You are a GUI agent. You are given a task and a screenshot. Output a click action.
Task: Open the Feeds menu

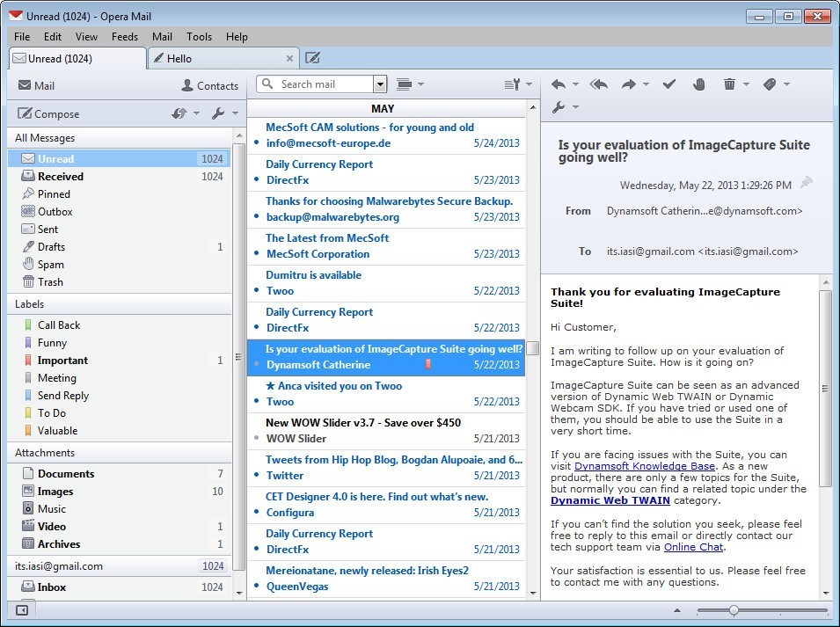pyautogui.click(x=125, y=36)
